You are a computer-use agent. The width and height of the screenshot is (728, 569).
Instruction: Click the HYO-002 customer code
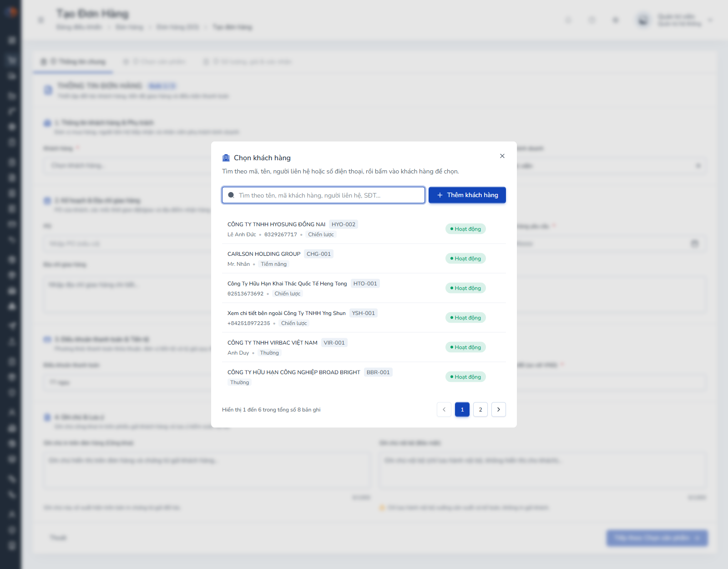pos(344,224)
